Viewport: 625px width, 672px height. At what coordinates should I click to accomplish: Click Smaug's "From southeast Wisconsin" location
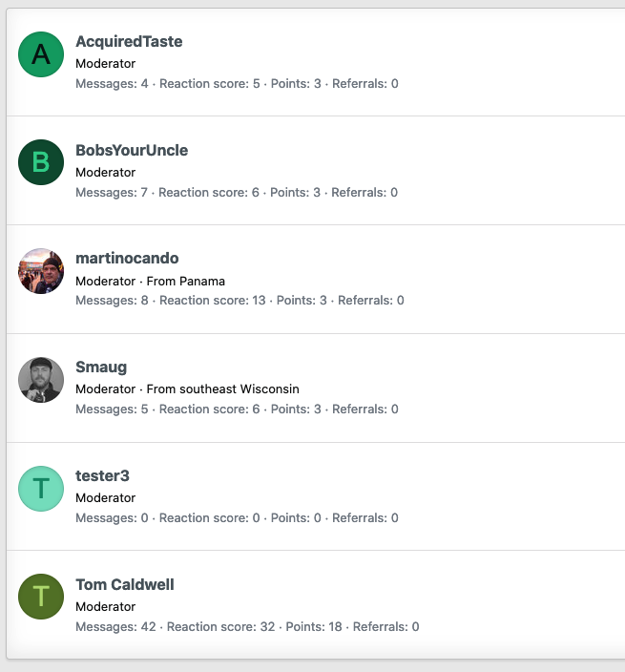coord(222,389)
